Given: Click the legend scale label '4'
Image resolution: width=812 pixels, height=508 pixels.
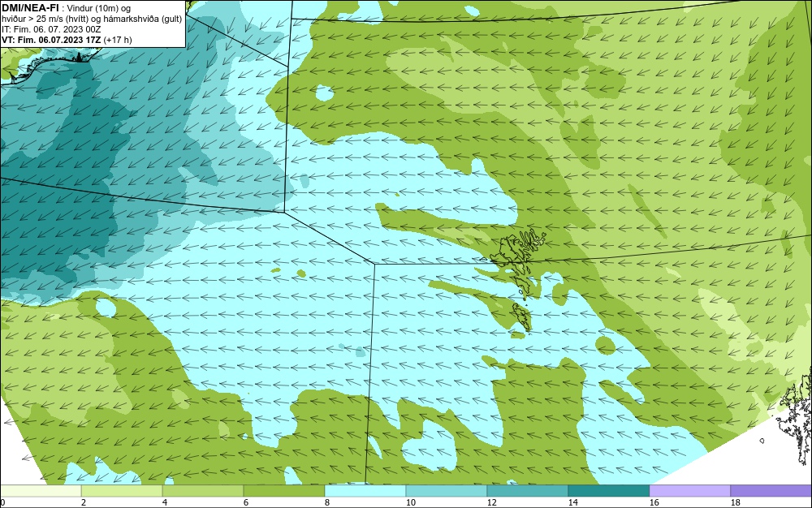Looking at the screenshot, I should click(x=165, y=502).
